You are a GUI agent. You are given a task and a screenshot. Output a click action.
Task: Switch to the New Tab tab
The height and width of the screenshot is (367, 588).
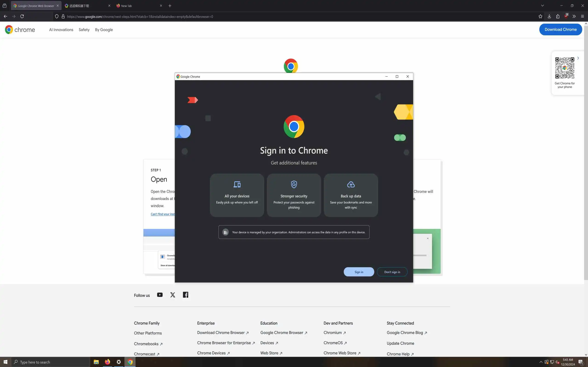pyautogui.click(x=137, y=6)
